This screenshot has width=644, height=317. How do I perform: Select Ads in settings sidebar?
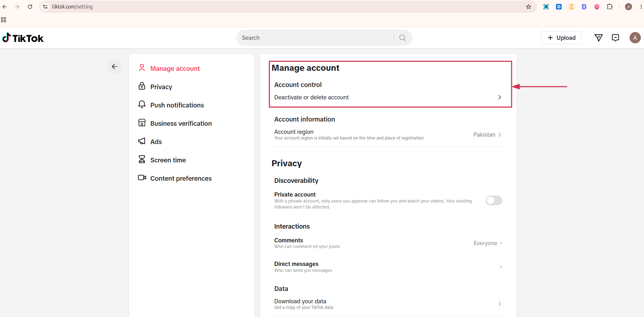coord(156,142)
